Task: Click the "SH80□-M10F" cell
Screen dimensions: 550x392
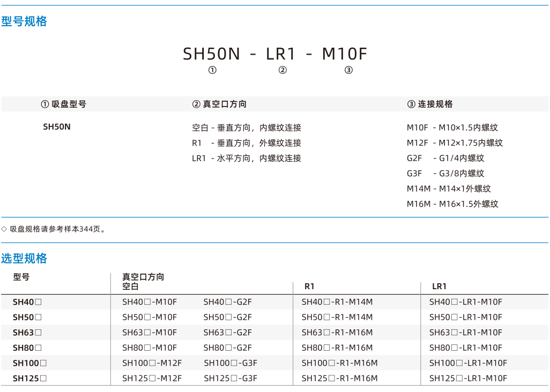Action: coord(150,348)
